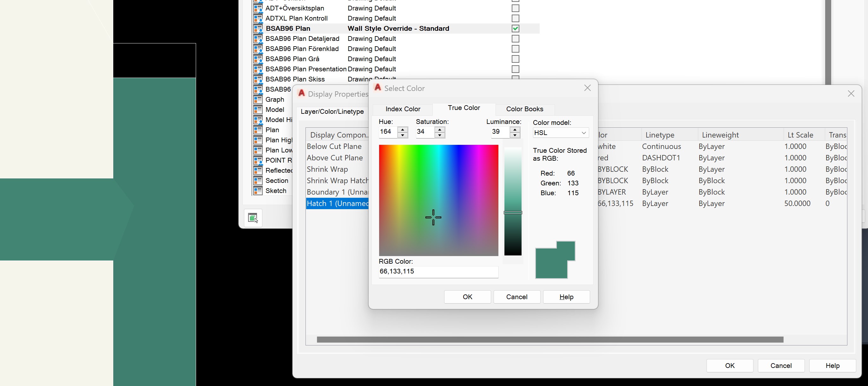Image resolution: width=868 pixels, height=386 pixels.
Task: Uncheck the Wall Style Override for BSAB96 Plan
Action: click(x=516, y=28)
